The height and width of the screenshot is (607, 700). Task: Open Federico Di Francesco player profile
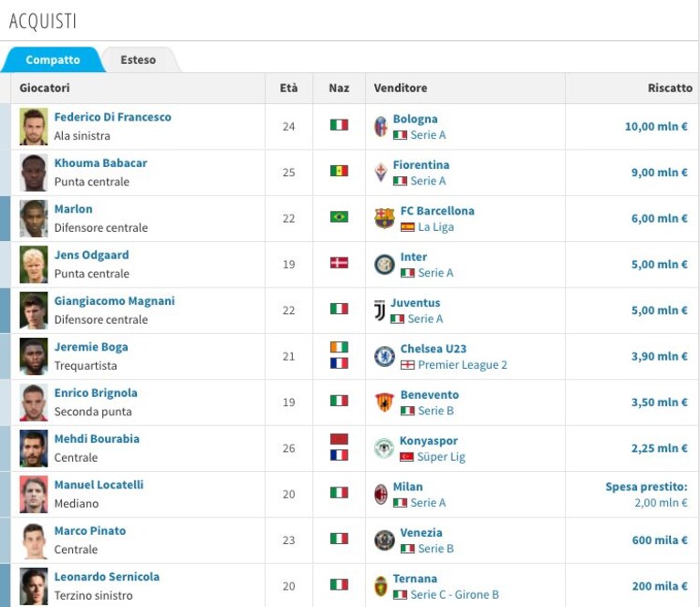pos(112,117)
